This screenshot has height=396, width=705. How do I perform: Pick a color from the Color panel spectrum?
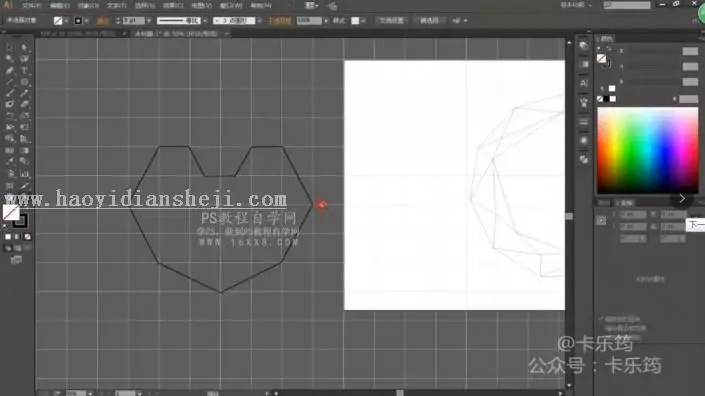(x=647, y=150)
